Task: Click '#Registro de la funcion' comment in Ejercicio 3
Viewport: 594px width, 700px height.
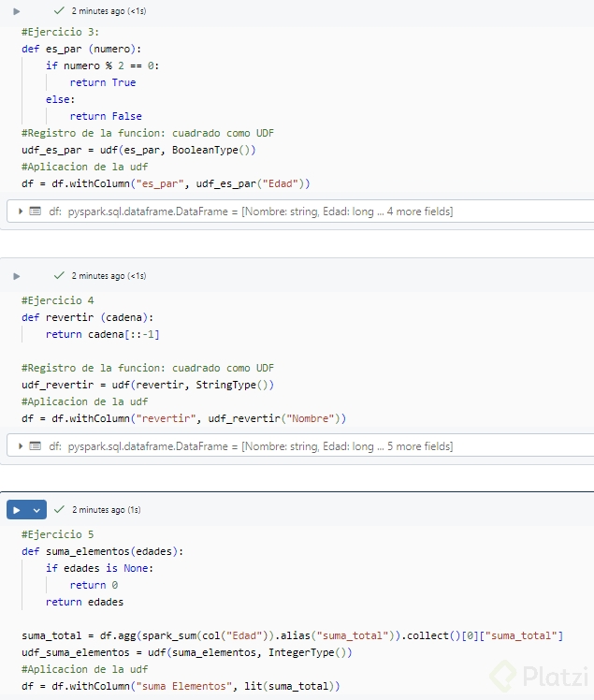Action: (x=148, y=134)
